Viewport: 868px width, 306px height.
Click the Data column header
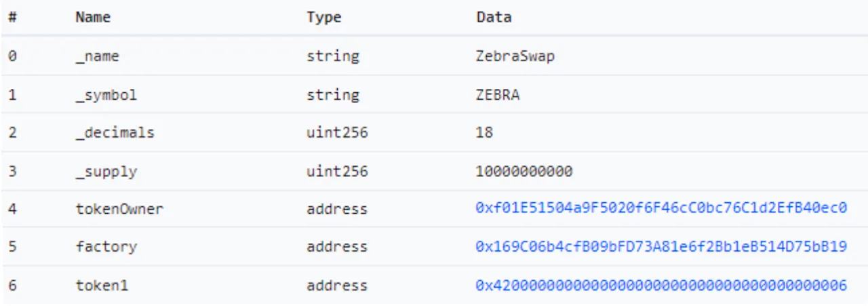[x=494, y=17]
